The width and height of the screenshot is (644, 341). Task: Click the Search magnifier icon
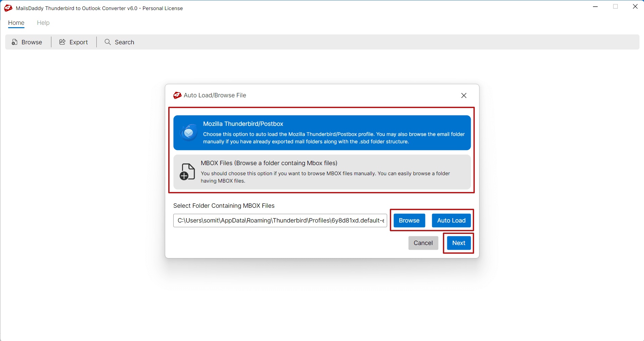[107, 42]
